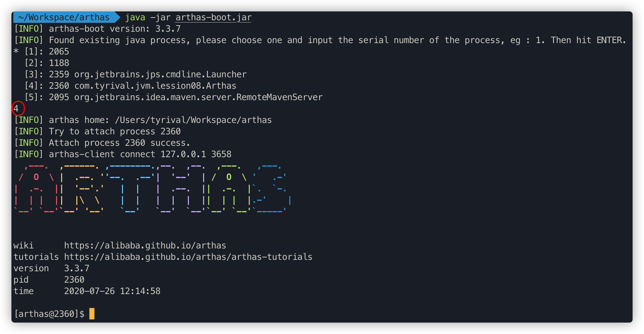Image resolution: width=644 pixels, height=334 pixels.
Task: Select the RemoteMavenServer process line
Action: 173,97
